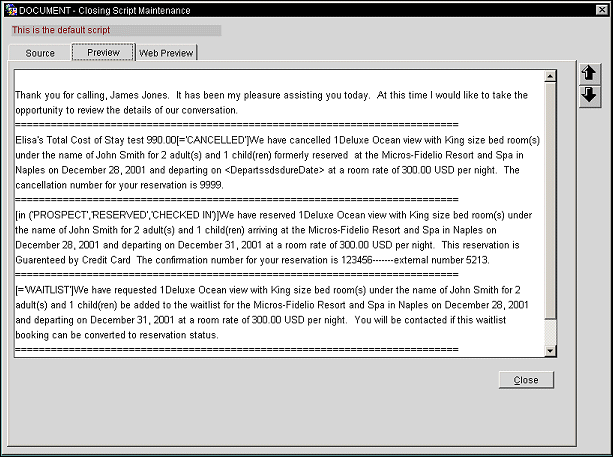The height and width of the screenshot is (457, 613).
Task: Click the script preview scrollbar thumb
Action: pyautogui.click(x=549, y=200)
